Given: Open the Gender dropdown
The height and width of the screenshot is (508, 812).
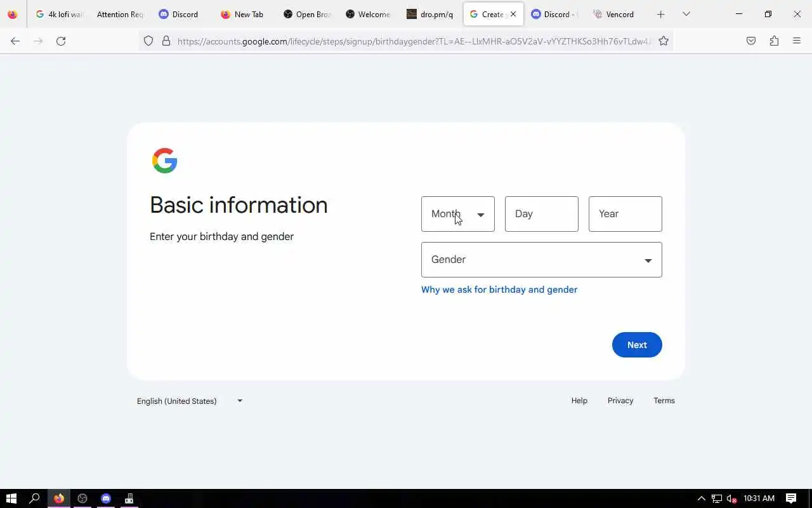Looking at the screenshot, I should 541,260.
